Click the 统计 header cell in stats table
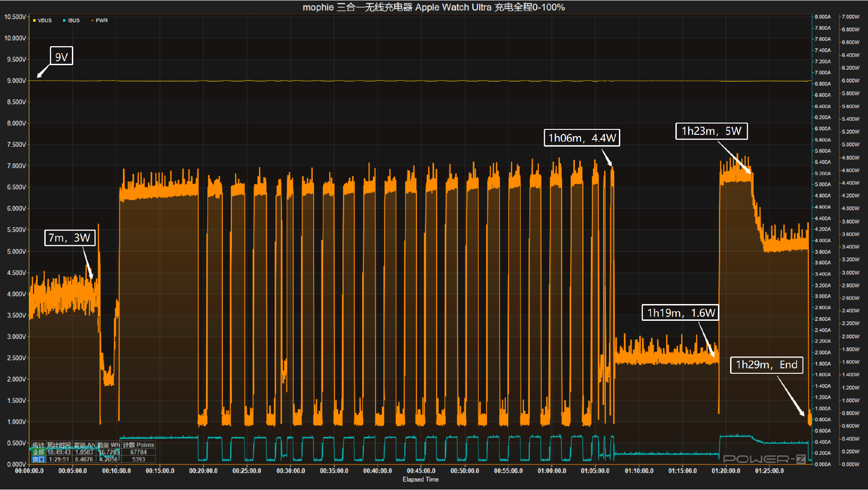Screen dimensions: 868x490 38,445
